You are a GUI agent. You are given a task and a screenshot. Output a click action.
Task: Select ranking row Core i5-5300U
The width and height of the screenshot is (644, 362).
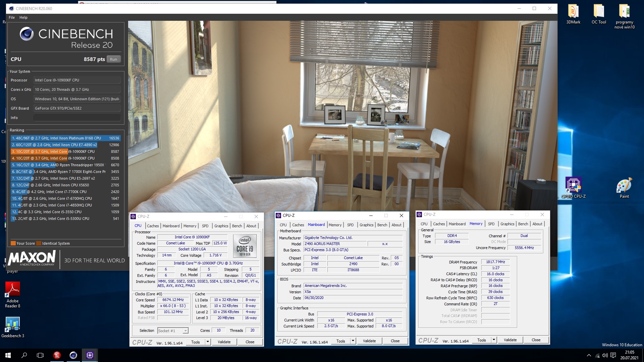(65, 219)
